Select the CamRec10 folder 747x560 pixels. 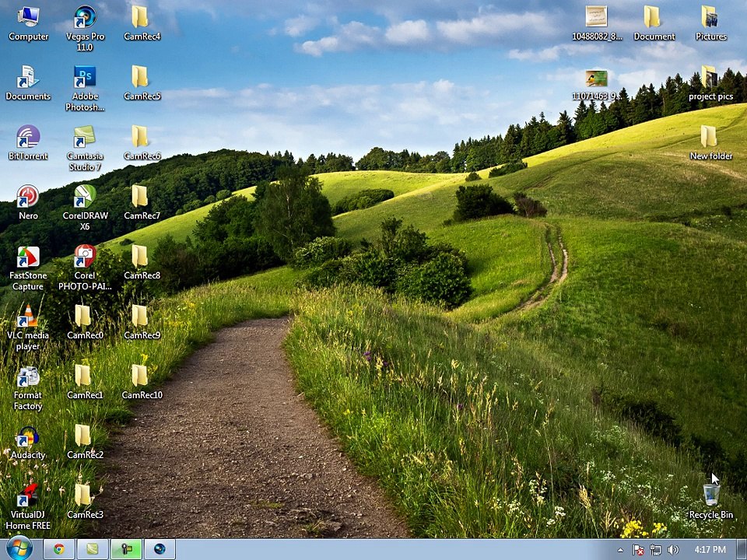pos(142,383)
